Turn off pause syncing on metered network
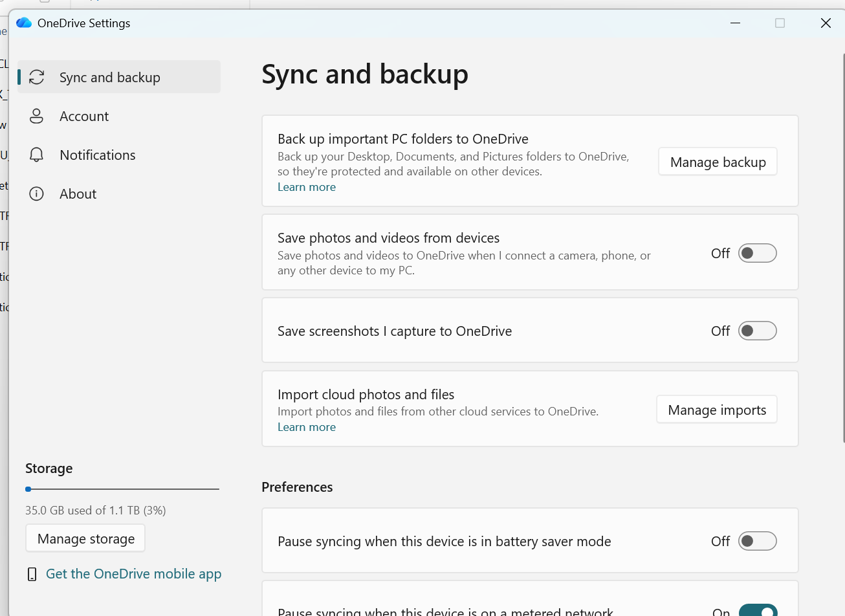This screenshot has height=616, width=845. point(758,610)
